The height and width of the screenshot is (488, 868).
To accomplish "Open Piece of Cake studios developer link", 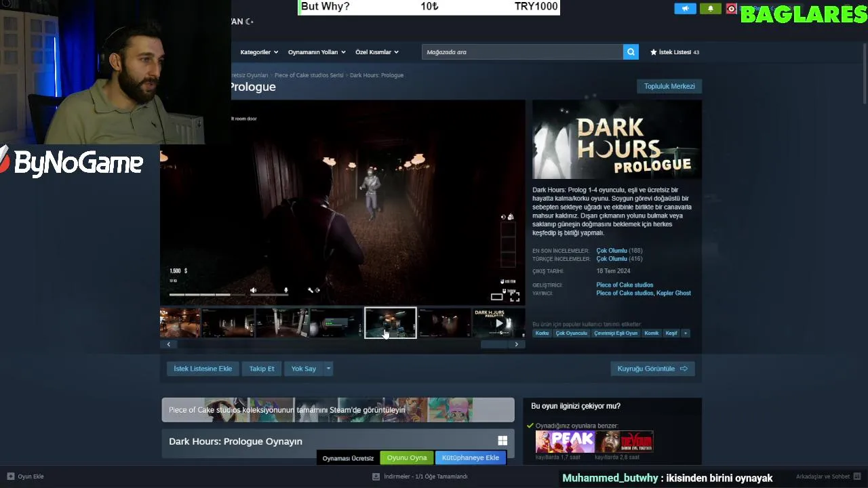I will pos(625,285).
